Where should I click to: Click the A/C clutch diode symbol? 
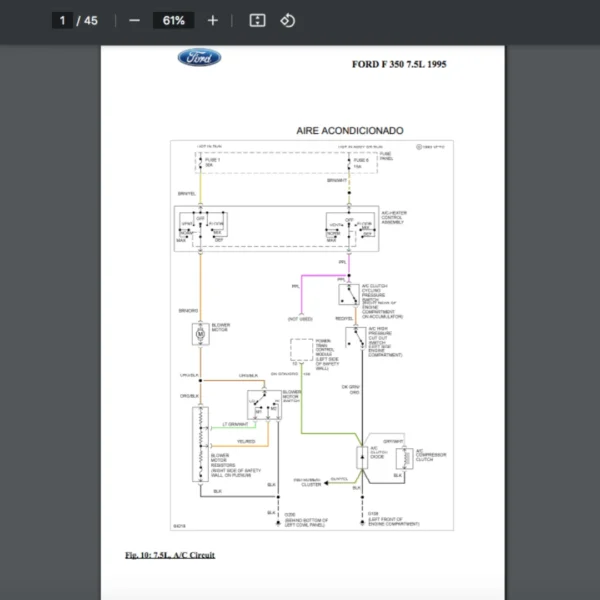[x=361, y=458]
